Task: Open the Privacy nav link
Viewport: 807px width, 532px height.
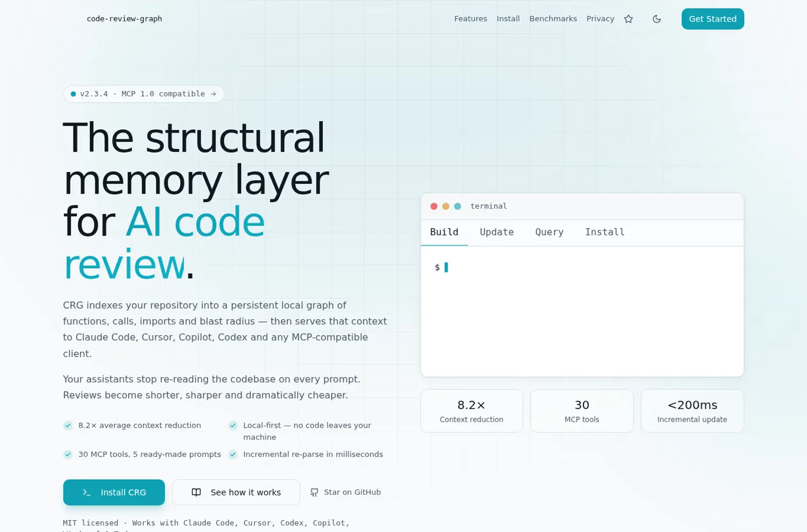Action: point(600,19)
